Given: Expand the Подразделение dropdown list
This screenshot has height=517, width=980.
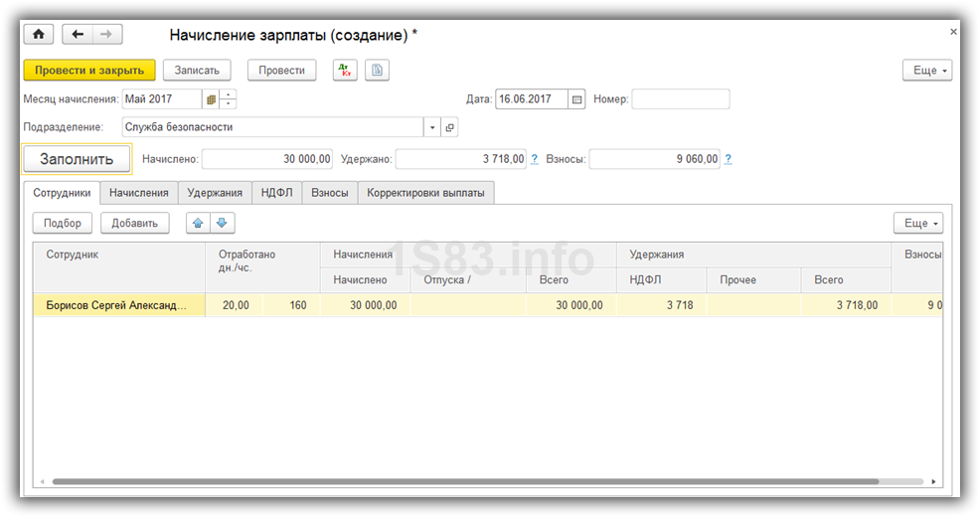Looking at the screenshot, I should point(432,127).
